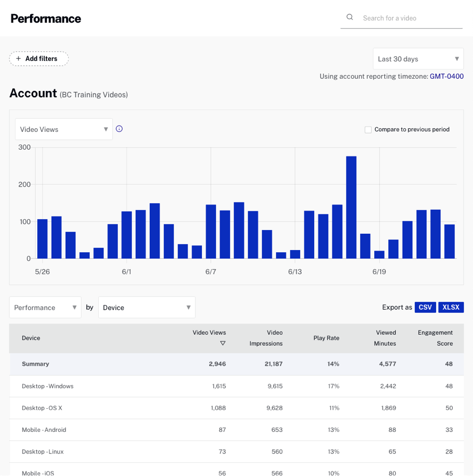Open the Last 30 days date range selector
The height and width of the screenshot is (476, 473).
[x=418, y=59]
